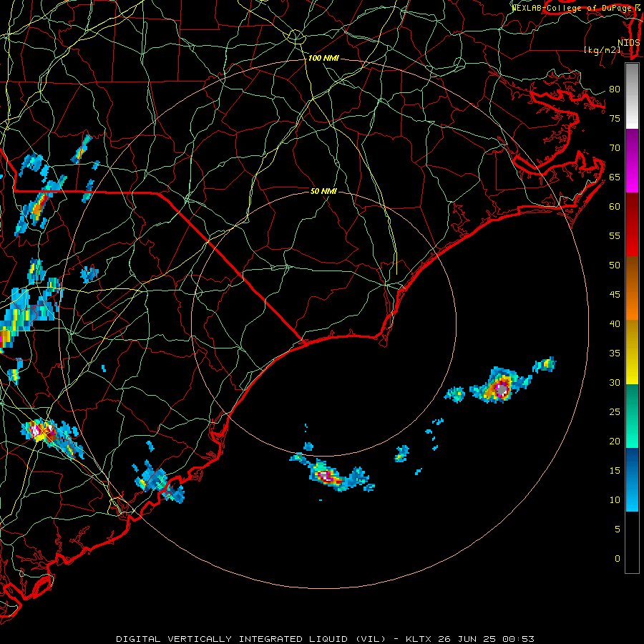Screen dimensions: 644x644
Task: Click the 40 value on the VIL scale
Action: tap(615, 323)
